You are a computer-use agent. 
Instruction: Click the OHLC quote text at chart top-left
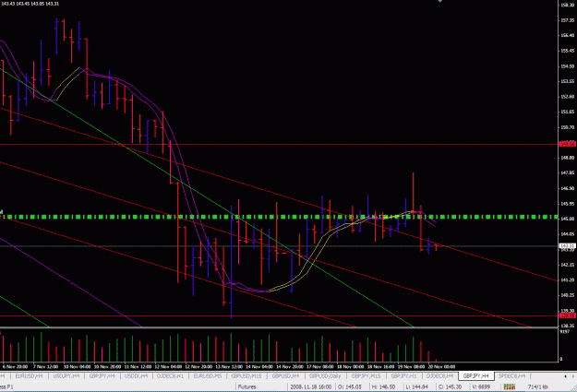30,4
